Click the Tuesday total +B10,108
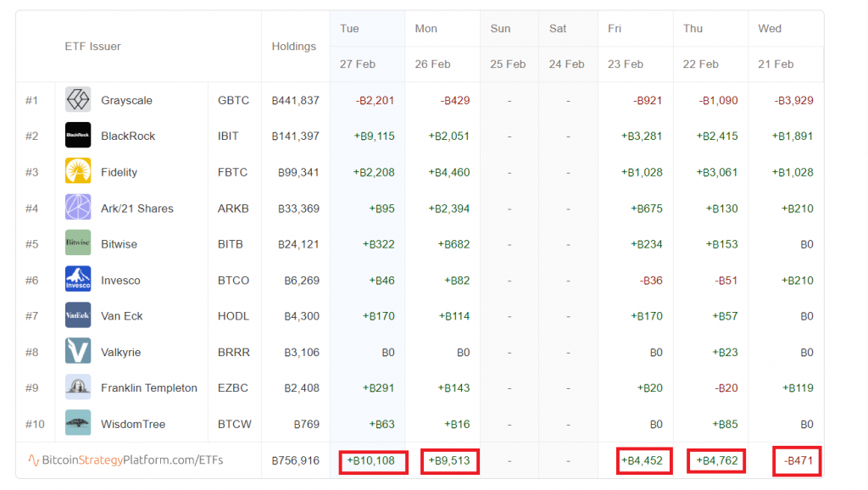Viewport: 868px width, 490px height. point(371,460)
